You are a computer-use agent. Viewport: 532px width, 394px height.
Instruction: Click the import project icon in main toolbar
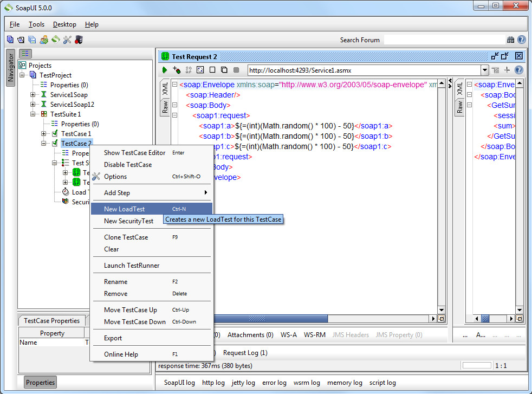coord(21,40)
